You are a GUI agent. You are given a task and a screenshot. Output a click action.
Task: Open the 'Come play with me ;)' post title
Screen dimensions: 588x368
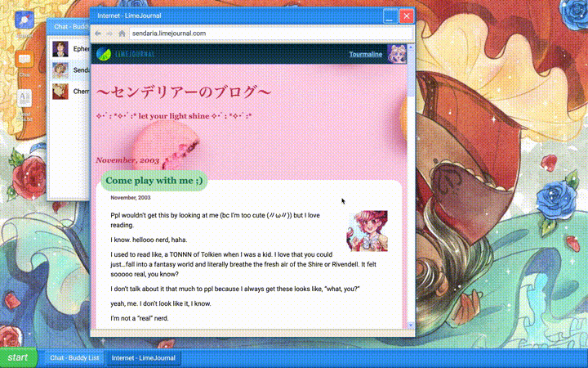[x=154, y=181]
